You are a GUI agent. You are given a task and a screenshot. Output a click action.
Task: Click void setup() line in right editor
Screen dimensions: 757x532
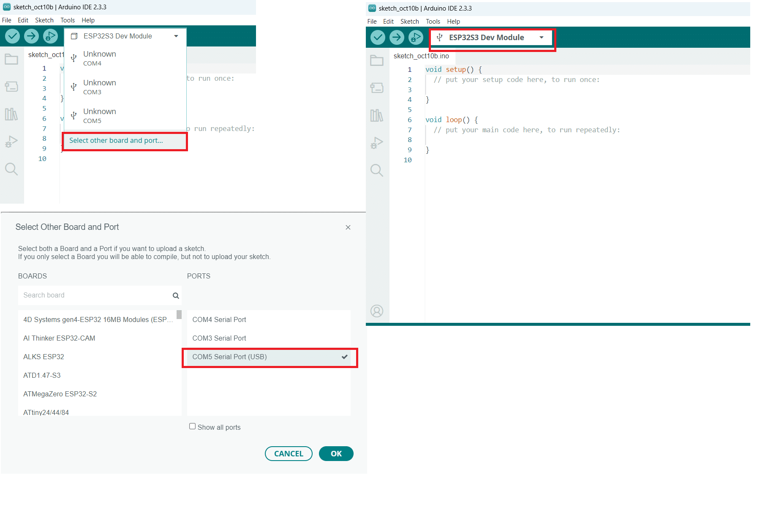tap(453, 69)
